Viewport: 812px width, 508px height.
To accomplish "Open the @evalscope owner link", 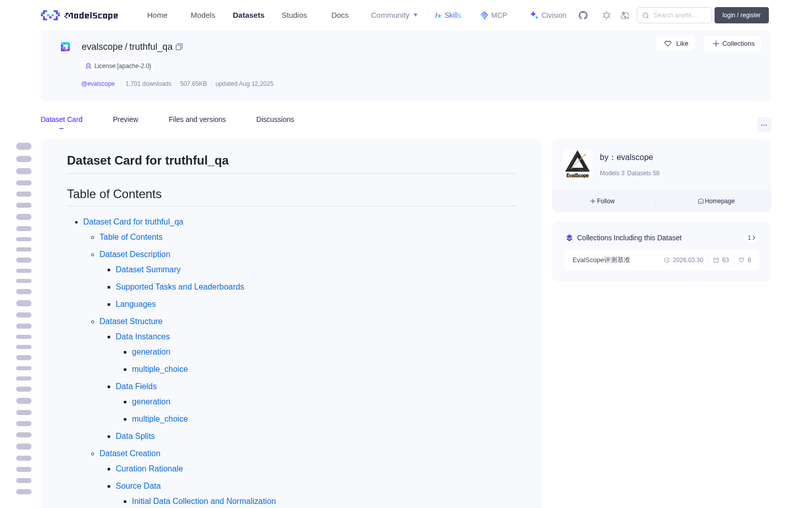I will 98,84.
